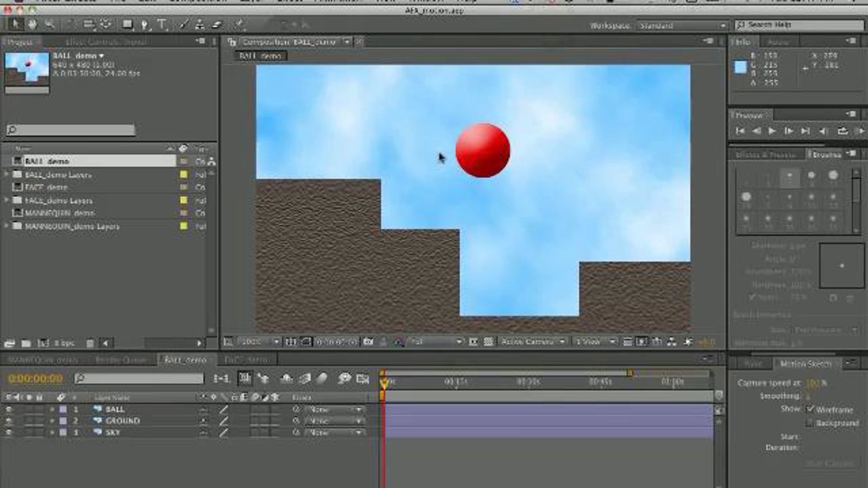Viewport: 868px width, 488px height.
Task: Select the Type text tool
Action: [x=162, y=25]
